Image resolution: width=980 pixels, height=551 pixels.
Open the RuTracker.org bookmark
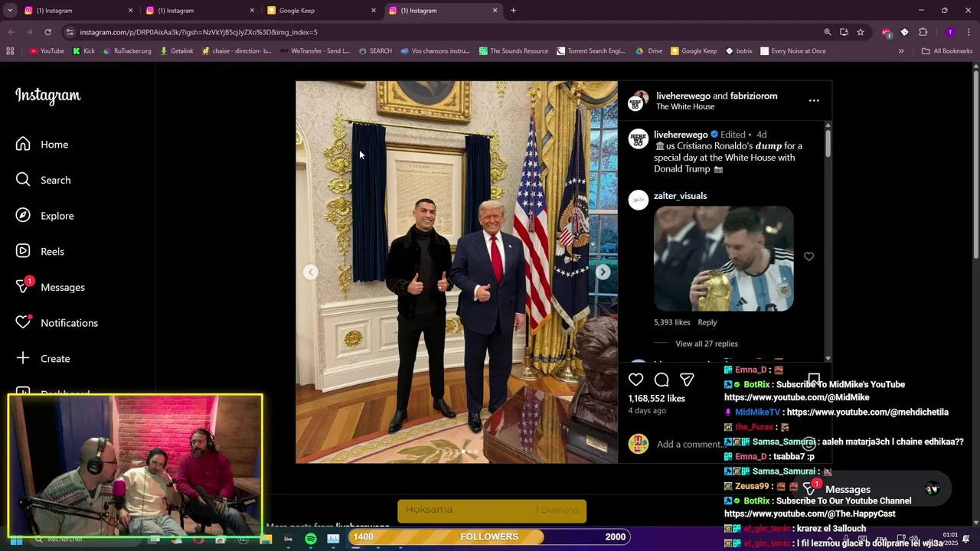tap(127, 51)
